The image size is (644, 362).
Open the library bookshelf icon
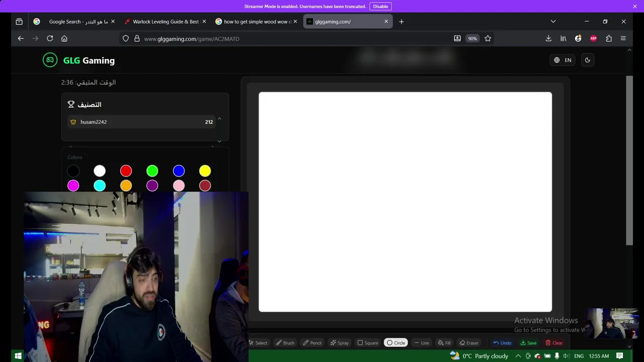[563, 38]
